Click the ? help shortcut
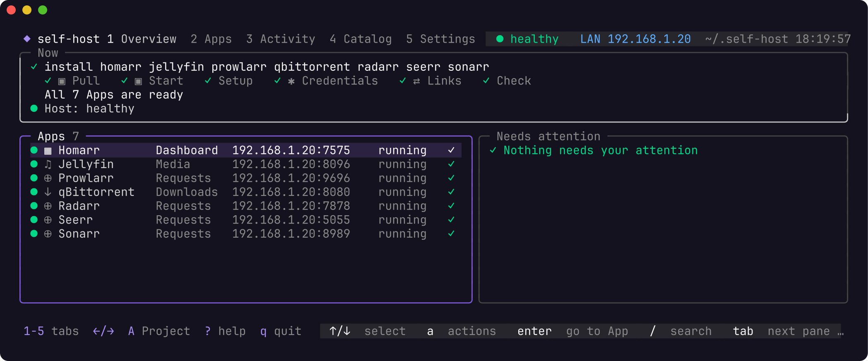 click(225, 331)
